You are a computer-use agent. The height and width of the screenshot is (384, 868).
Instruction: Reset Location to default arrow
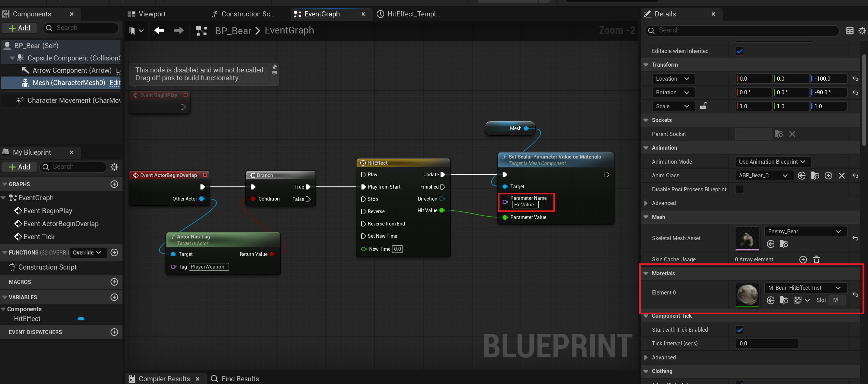(855, 79)
